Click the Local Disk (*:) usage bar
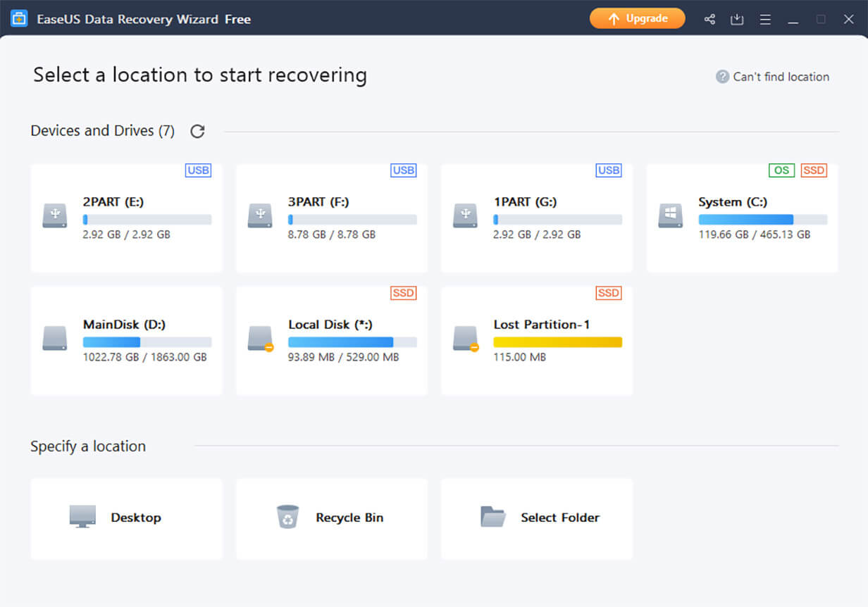The width and height of the screenshot is (868, 607). [x=352, y=342]
